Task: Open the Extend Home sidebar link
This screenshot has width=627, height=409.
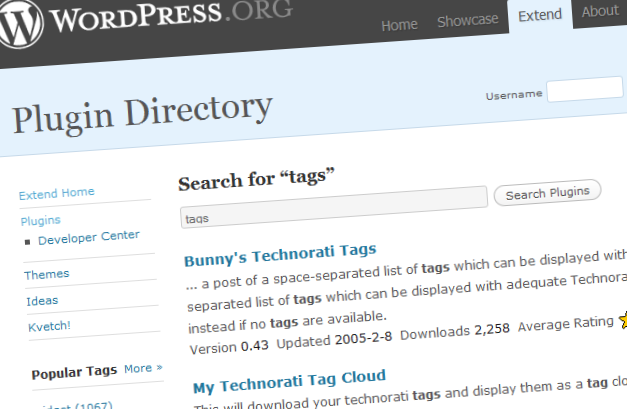Action: tap(57, 193)
